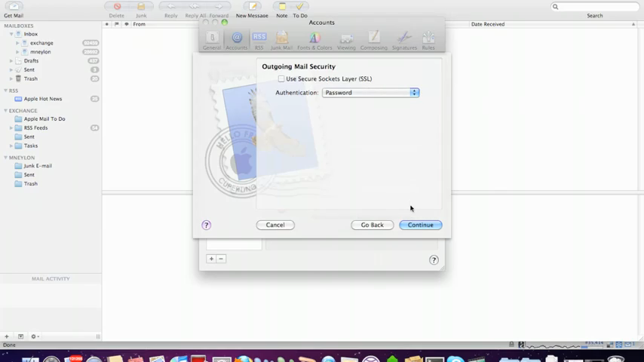Screen dimensions: 644x362
Task: Create a Note from the toolbar
Action: [282, 6]
